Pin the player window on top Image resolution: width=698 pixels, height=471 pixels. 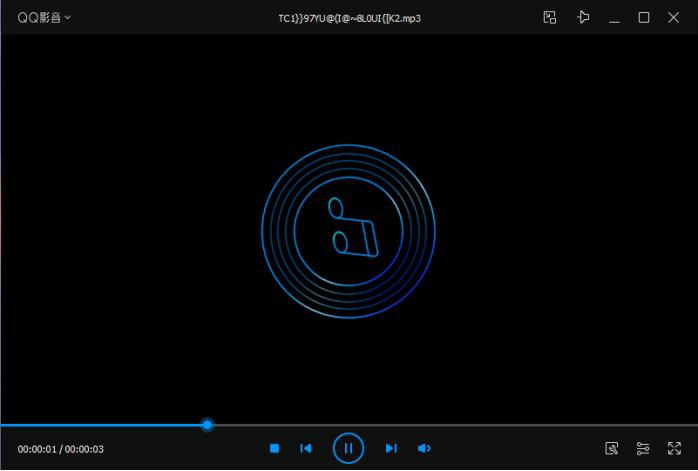(x=583, y=18)
